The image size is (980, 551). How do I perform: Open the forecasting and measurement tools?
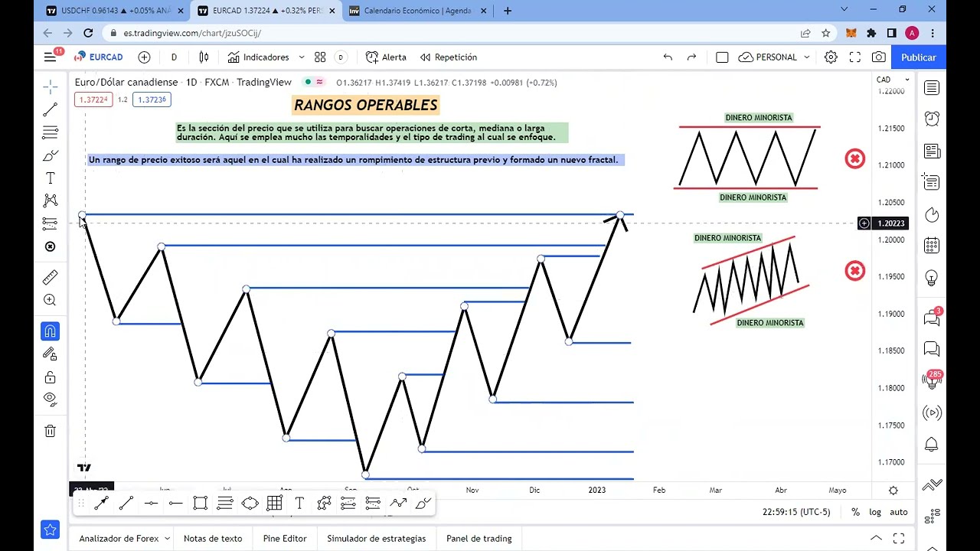click(51, 223)
